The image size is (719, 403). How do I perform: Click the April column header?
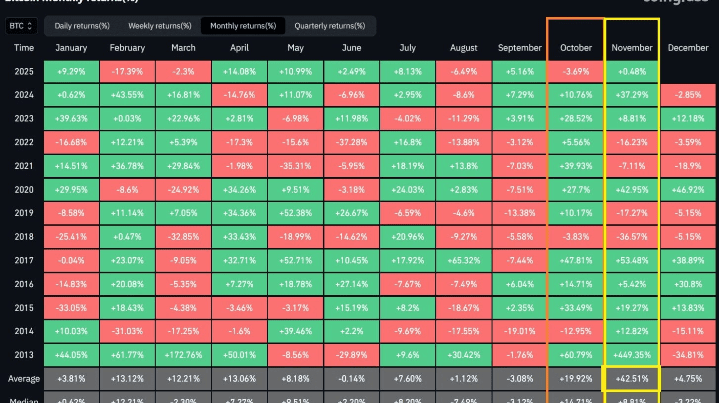pos(239,48)
